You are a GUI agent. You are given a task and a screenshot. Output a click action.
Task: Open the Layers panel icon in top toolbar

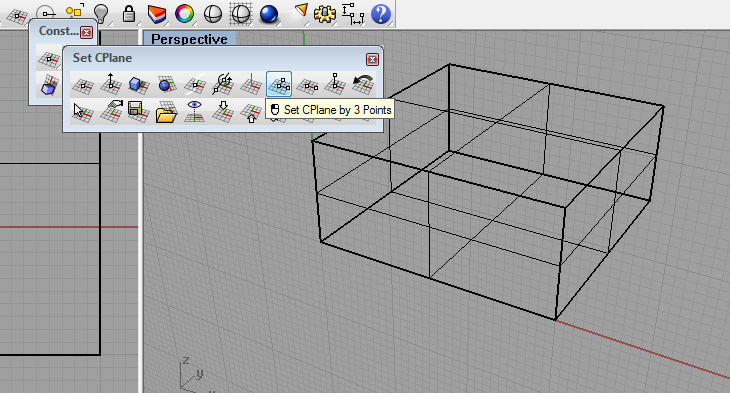157,14
